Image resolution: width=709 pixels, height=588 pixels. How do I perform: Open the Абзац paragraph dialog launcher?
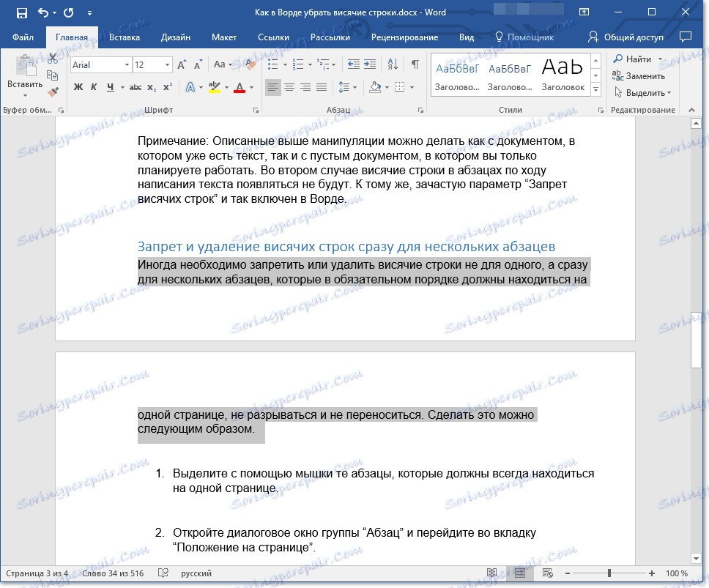pos(419,110)
